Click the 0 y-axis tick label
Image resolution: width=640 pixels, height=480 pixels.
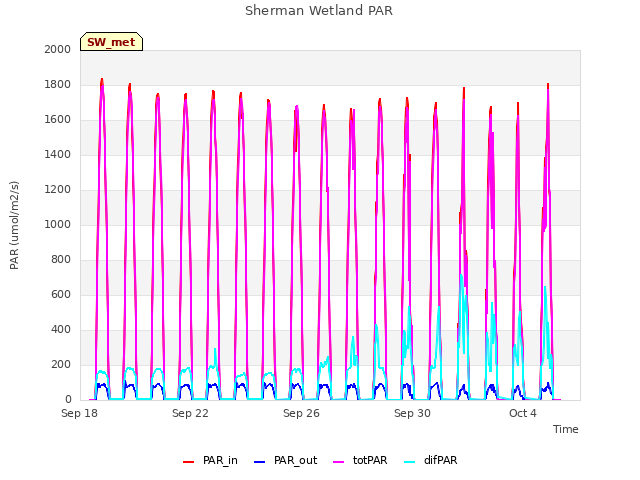[68, 400]
